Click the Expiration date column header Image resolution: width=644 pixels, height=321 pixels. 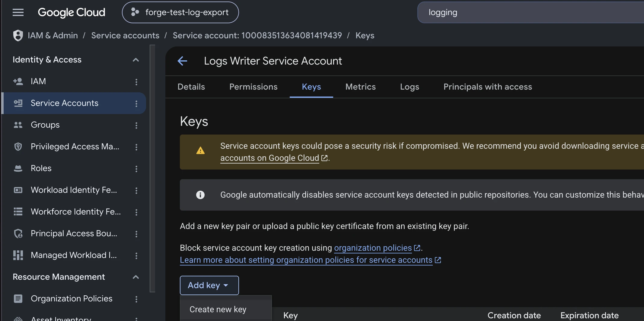coord(590,316)
